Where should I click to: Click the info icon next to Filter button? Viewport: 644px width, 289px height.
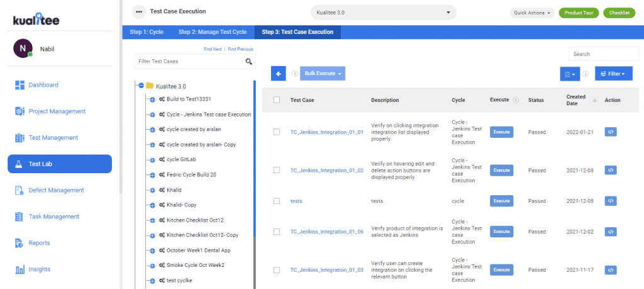pyautogui.click(x=586, y=74)
